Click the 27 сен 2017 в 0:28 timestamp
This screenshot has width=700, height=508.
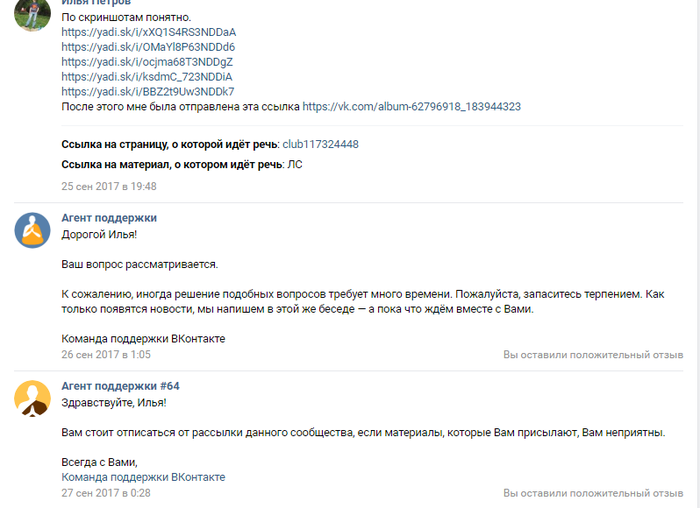tap(106, 493)
